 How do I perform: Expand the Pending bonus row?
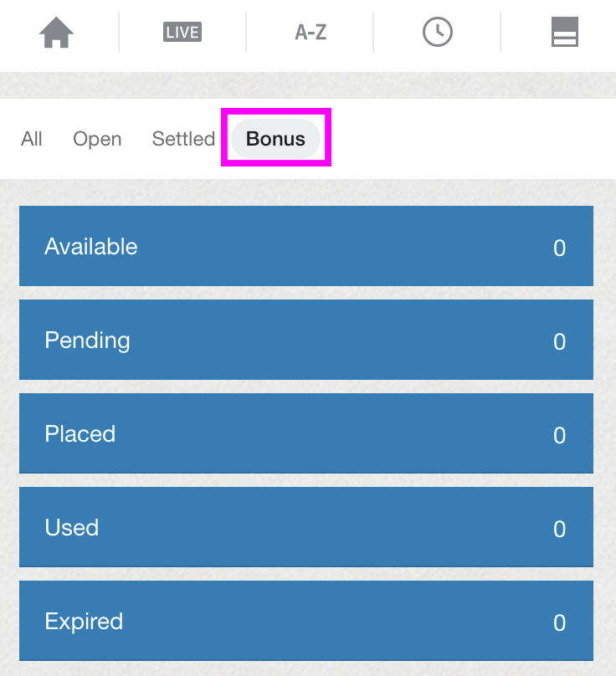tap(306, 340)
